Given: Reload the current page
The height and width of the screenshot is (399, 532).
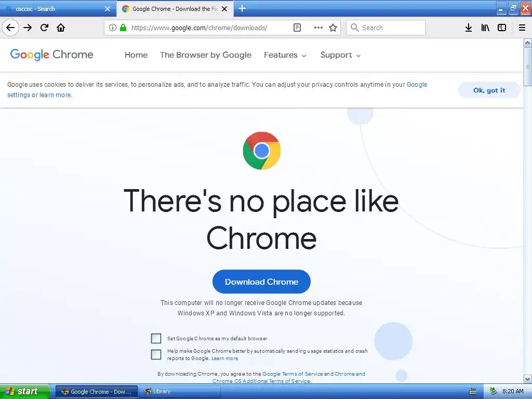Looking at the screenshot, I should [44, 28].
